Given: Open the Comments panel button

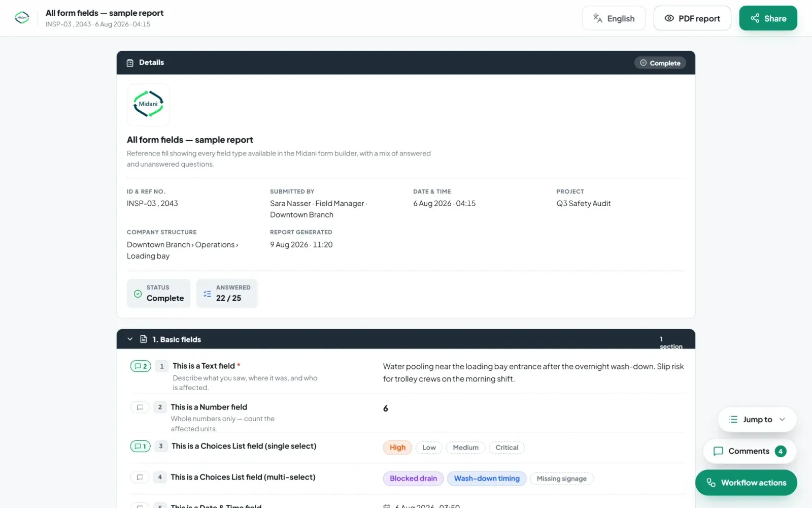Looking at the screenshot, I should pos(750,451).
